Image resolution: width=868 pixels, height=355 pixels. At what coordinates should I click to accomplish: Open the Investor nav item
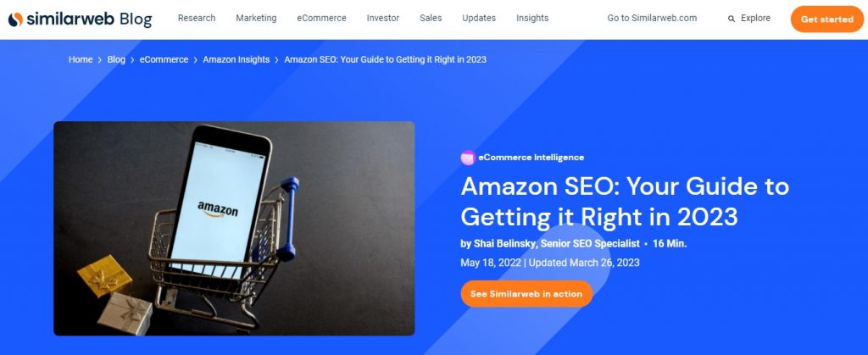[x=383, y=18]
